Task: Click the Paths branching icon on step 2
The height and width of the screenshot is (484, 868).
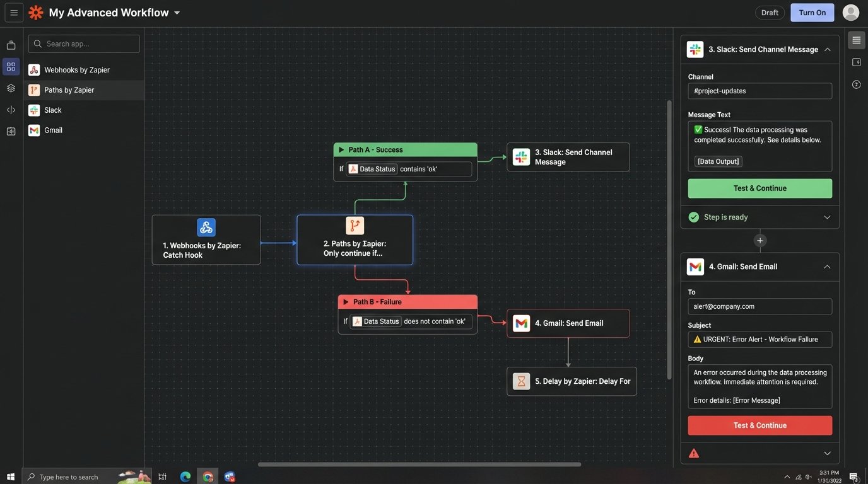Action: pos(355,226)
